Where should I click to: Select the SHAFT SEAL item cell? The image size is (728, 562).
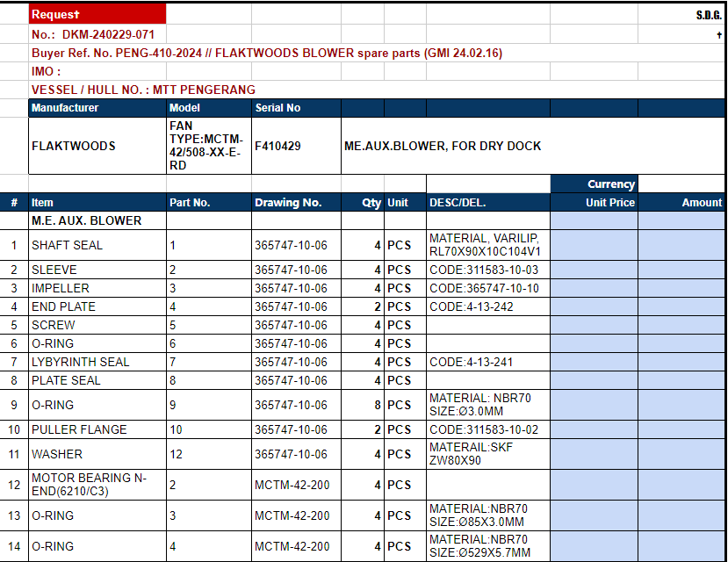pos(97,245)
